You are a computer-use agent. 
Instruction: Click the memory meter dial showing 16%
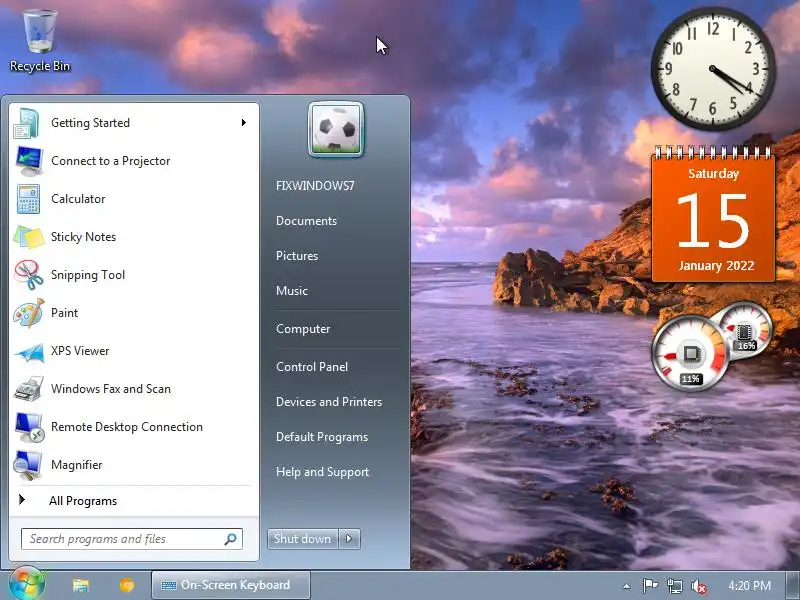[745, 332]
